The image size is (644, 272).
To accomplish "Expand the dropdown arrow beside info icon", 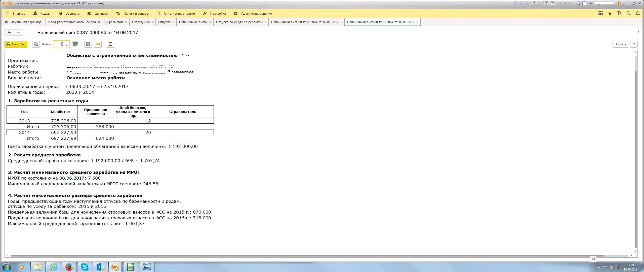I will pos(623,4).
